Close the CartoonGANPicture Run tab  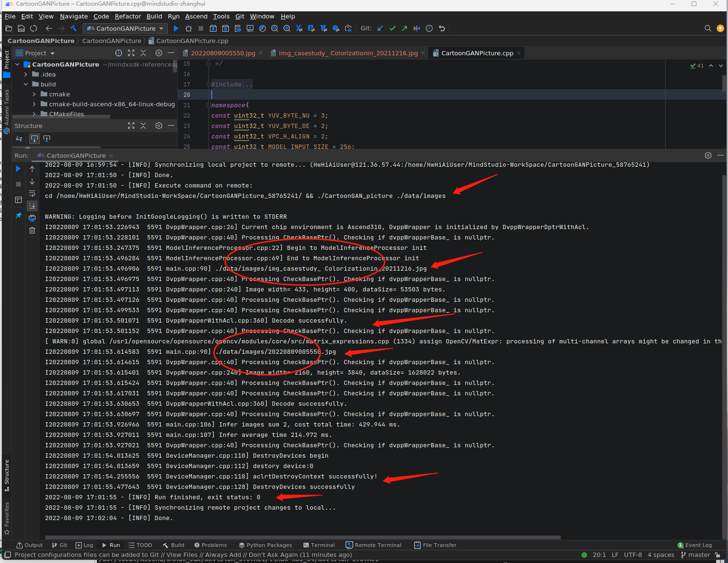(x=111, y=155)
